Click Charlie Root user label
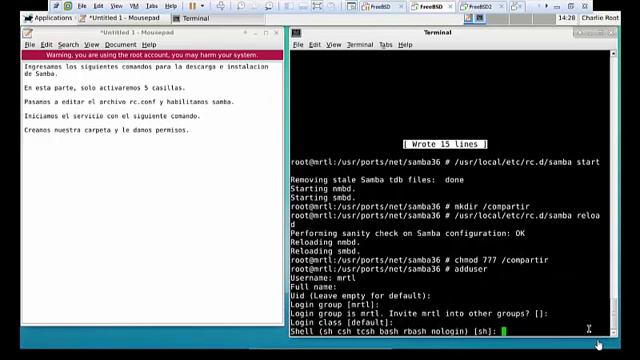 point(600,18)
